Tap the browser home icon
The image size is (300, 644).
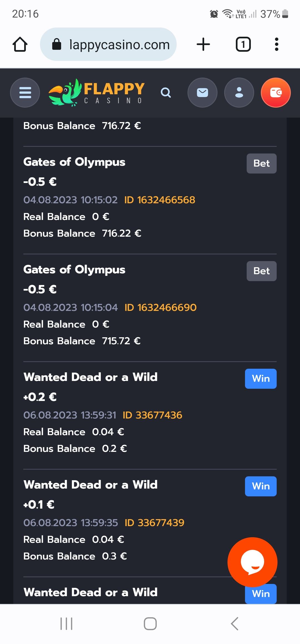point(20,44)
